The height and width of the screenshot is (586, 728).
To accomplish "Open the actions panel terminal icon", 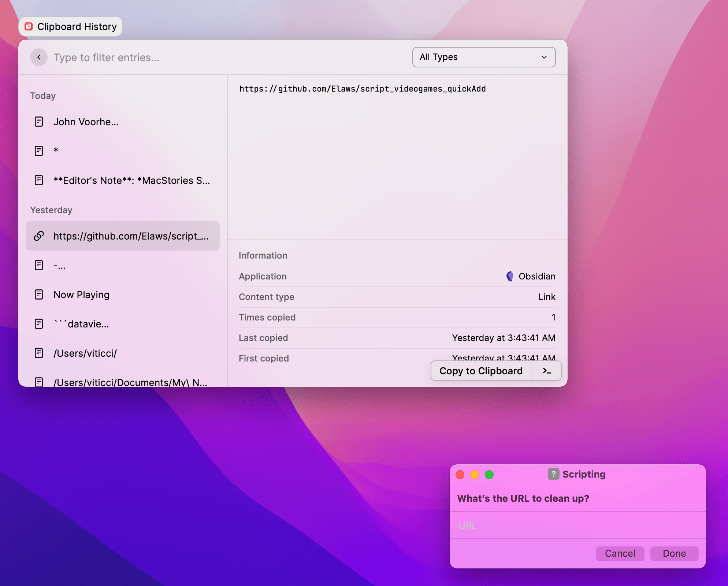I will pyautogui.click(x=547, y=371).
